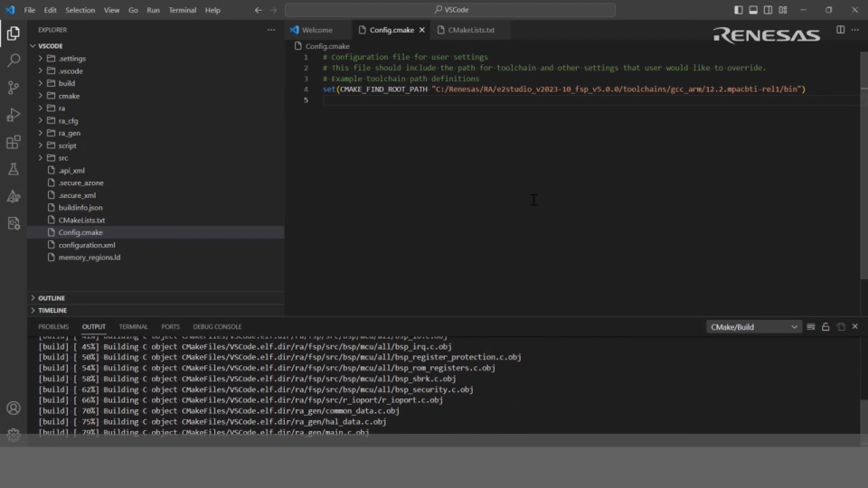Open the Extensions view
Screen dimensions: 868x488
click(x=14, y=142)
